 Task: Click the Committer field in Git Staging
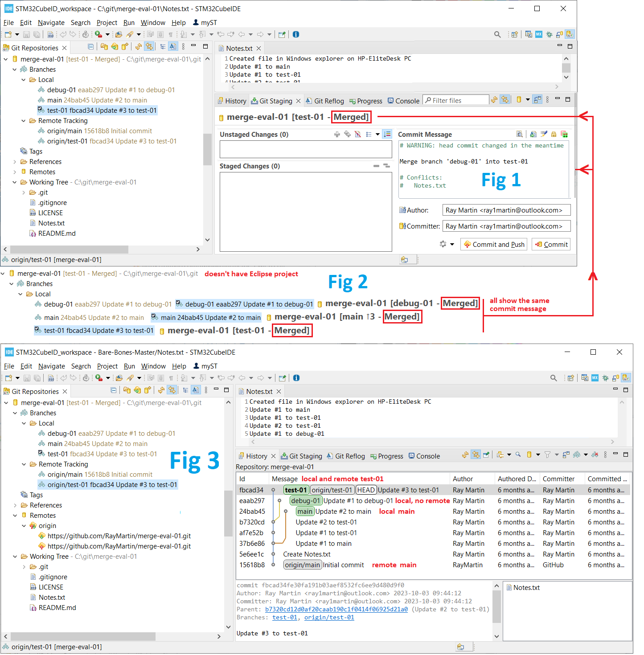(506, 226)
